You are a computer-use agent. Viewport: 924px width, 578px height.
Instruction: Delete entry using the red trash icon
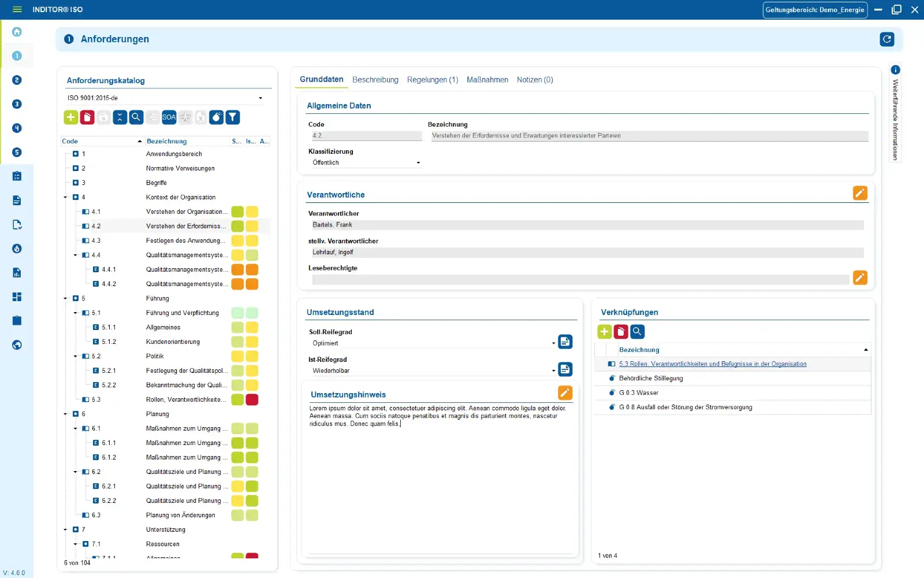[87, 117]
